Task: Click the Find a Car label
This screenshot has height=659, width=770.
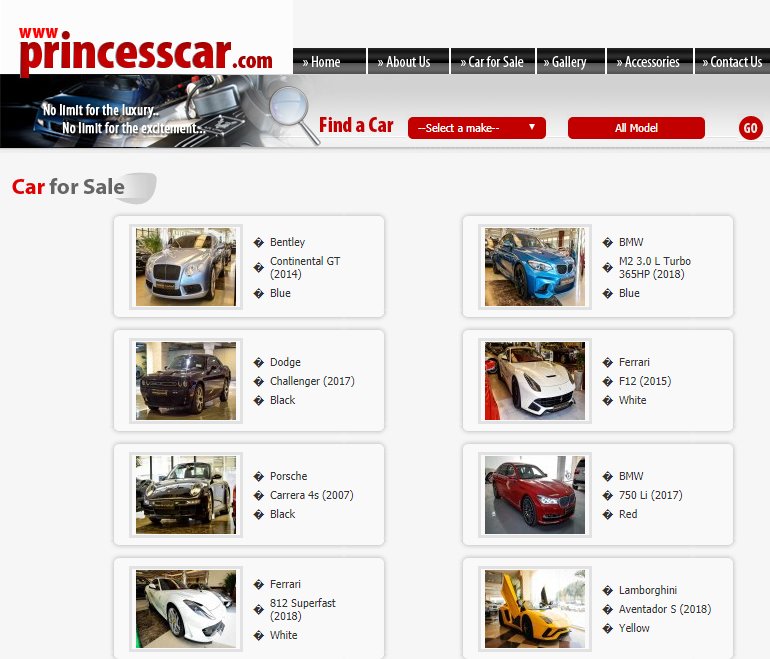Action: [356, 125]
